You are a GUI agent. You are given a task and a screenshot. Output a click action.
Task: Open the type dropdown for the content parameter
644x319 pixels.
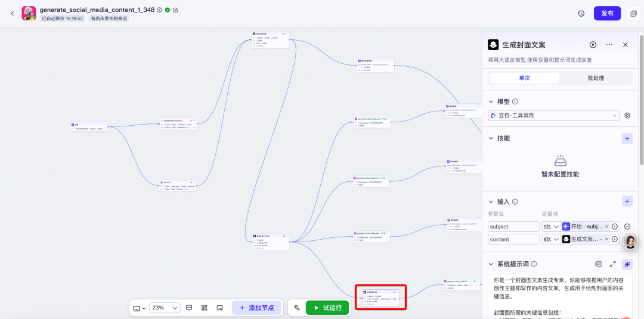pos(550,239)
